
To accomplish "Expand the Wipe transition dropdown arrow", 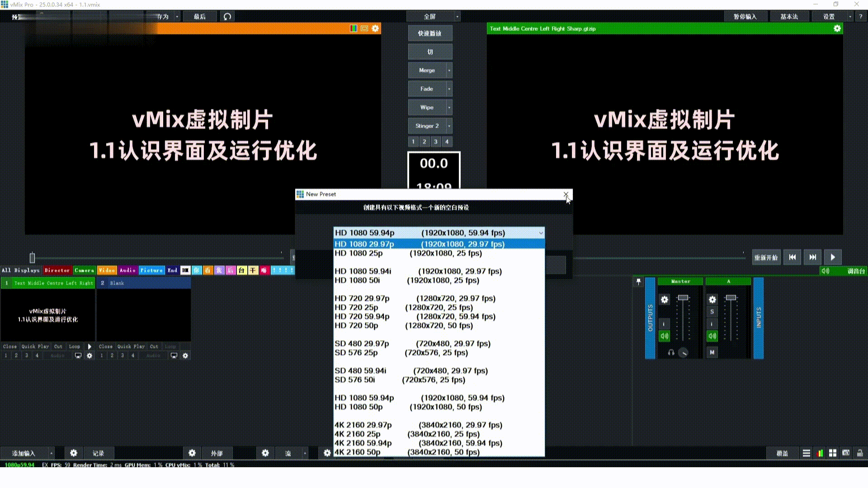I will pyautogui.click(x=449, y=108).
